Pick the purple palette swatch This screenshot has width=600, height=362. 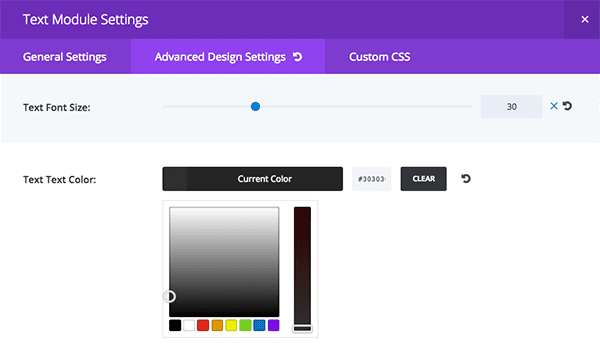[x=274, y=325]
